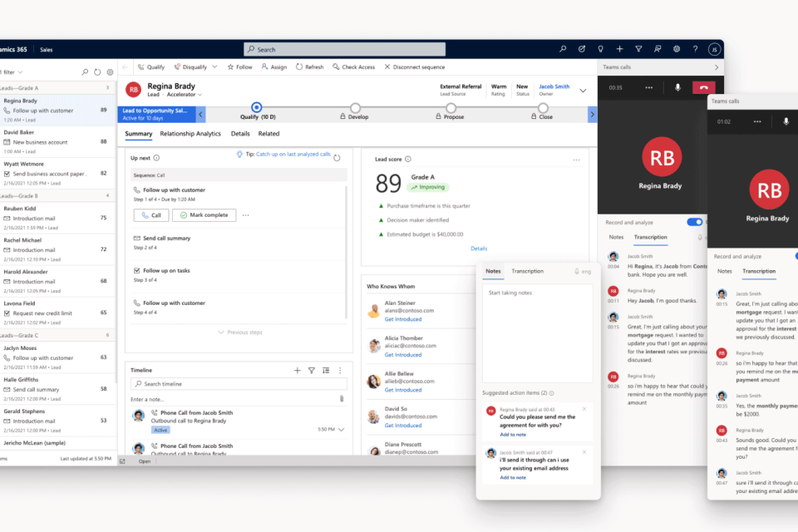Expand the header details chevron beside Jacob Smith
Viewport: 798px width, 532px height.
click(x=583, y=90)
